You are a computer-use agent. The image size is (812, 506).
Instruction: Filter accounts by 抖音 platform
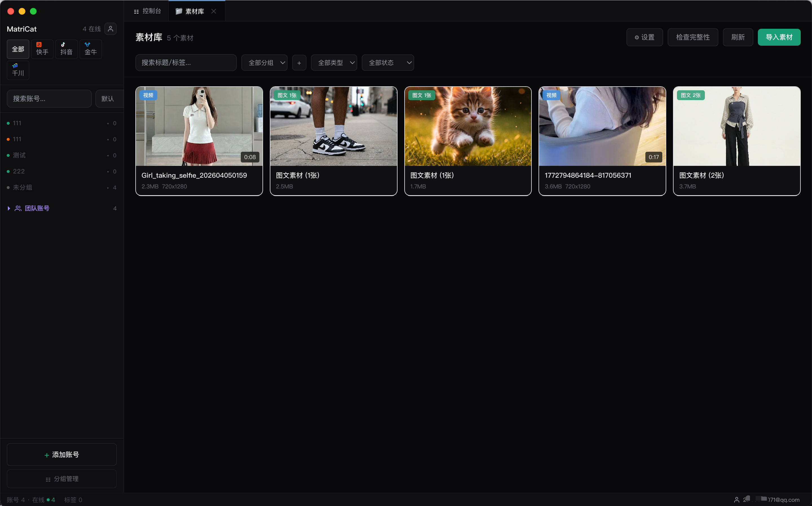pyautogui.click(x=66, y=49)
